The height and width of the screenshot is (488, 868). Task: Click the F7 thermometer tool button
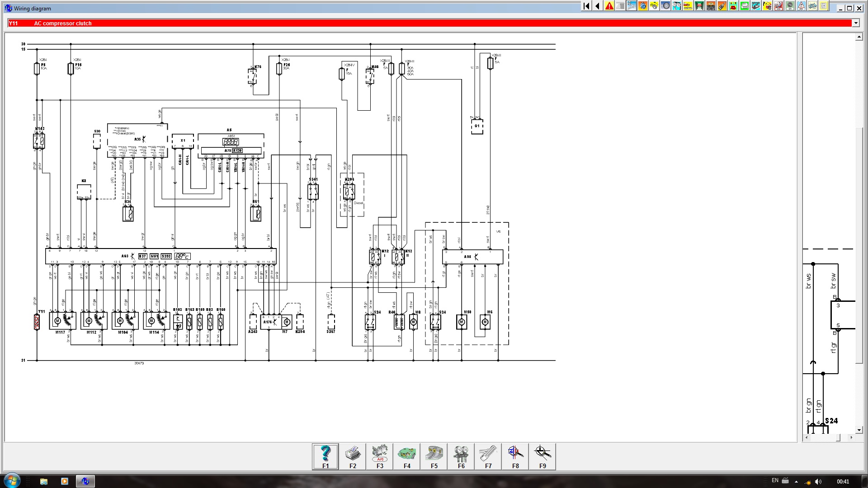pyautogui.click(x=488, y=456)
